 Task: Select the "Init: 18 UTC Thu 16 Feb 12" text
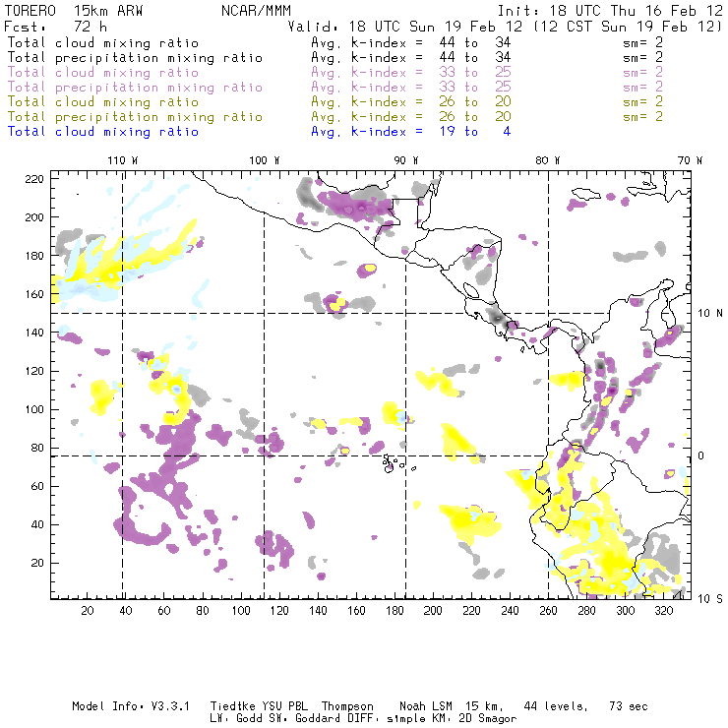(610, 11)
